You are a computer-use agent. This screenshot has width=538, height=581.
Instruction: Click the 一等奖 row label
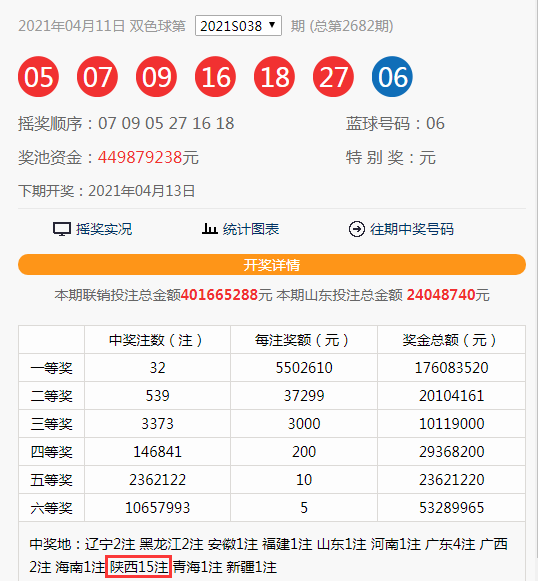[x=52, y=368]
